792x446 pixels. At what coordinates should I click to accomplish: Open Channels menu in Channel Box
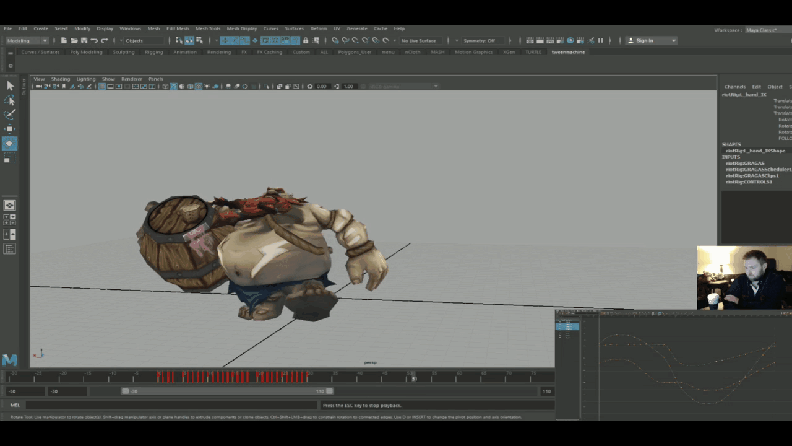tap(735, 87)
